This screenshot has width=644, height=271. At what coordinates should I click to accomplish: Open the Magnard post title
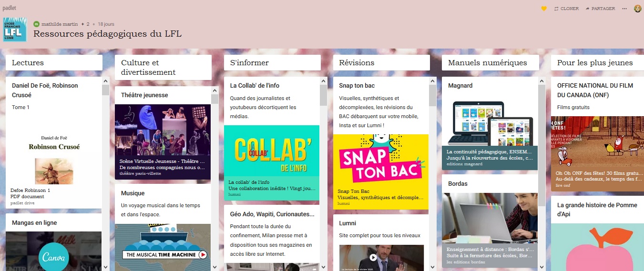[x=460, y=85]
